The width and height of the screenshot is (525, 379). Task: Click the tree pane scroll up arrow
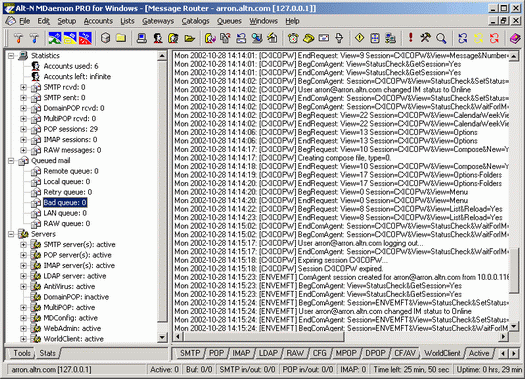pyautogui.click(x=162, y=56)
